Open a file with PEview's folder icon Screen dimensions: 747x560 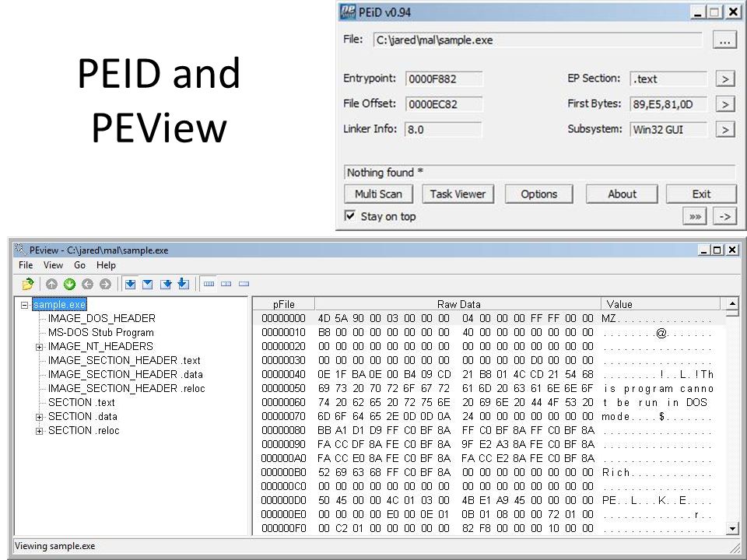point(28,284)
